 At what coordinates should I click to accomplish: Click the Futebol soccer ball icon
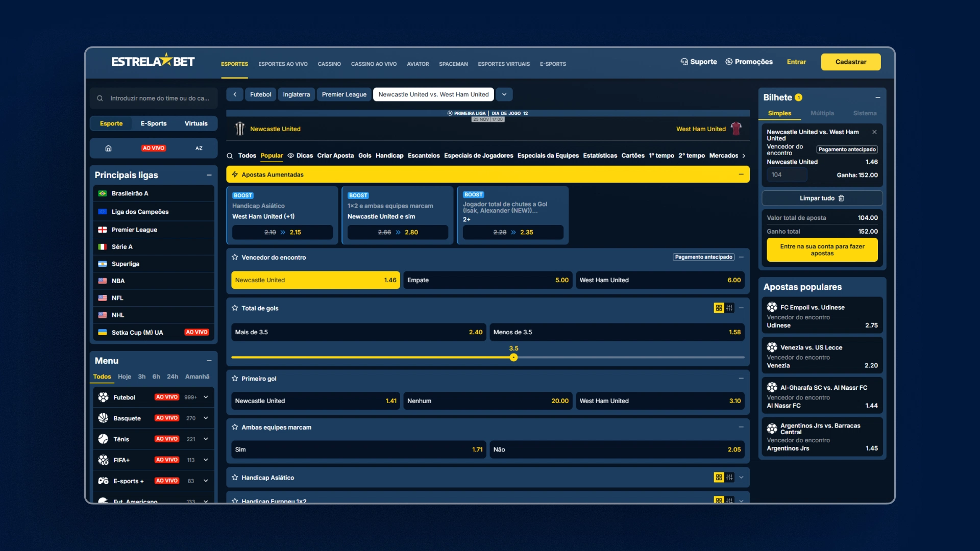pos(103,397)
